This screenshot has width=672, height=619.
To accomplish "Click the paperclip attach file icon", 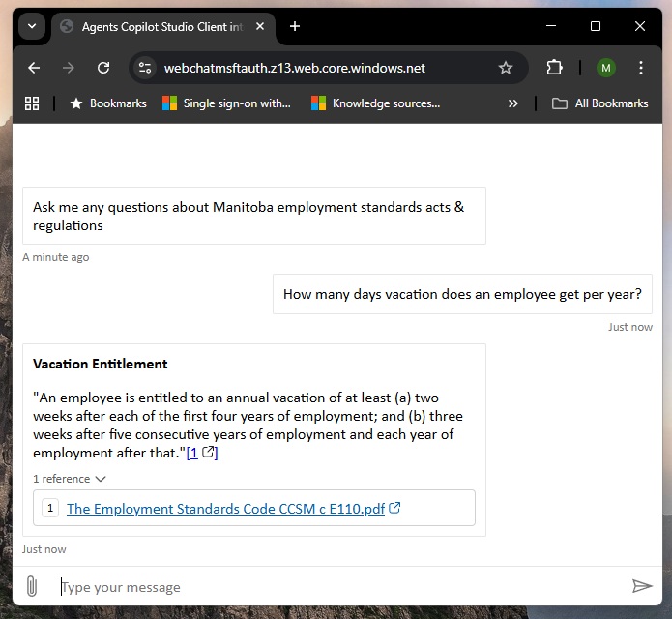I will pos(32,586).
